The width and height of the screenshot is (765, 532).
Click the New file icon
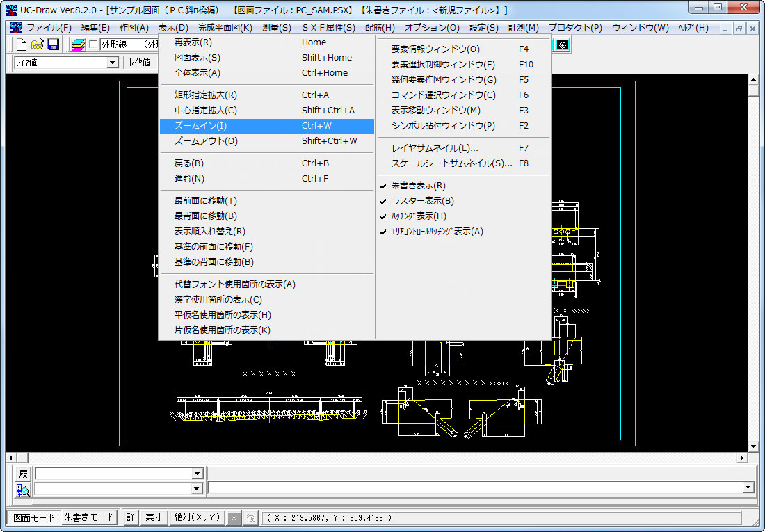point(22,45)
